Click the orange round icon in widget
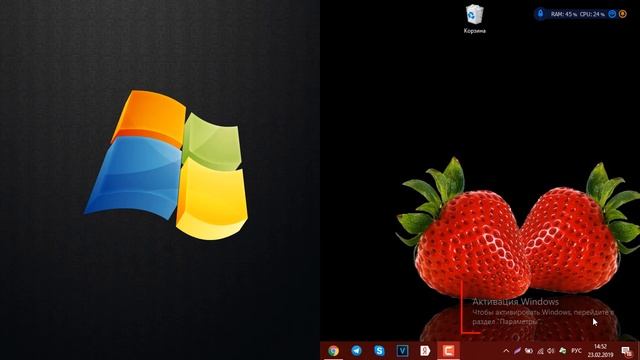Screen dimensions: 640x360 [x=622, y=14]
